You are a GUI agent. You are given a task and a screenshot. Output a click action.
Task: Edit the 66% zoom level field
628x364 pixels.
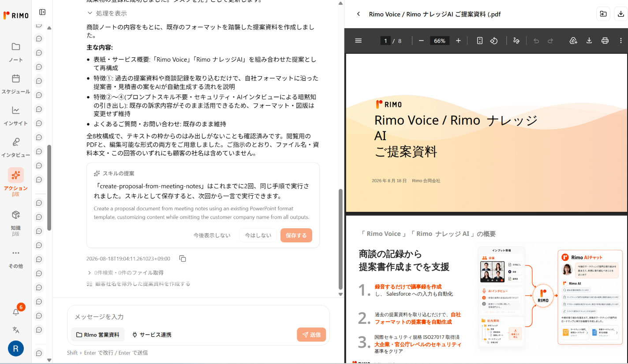tap(440, 41)
